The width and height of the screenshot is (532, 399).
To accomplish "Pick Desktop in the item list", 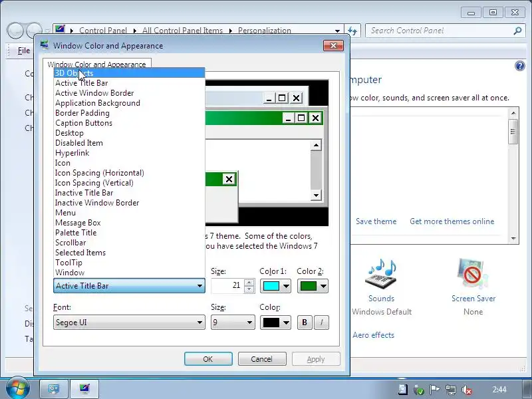I will (129, 133).
